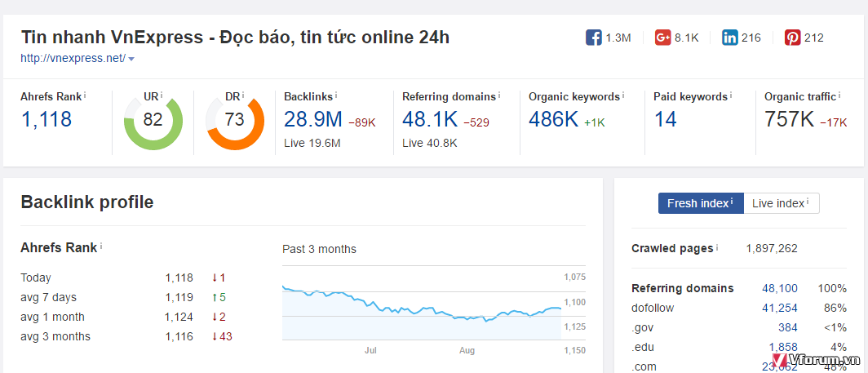Click the Live 19.6M backlinks text
Screen dimensions: 868x373
tap(312, 143)
